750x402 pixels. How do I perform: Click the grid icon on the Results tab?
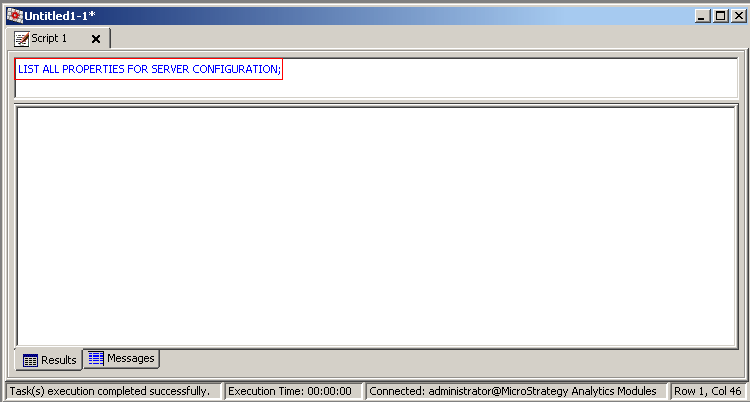coord(30,360)
